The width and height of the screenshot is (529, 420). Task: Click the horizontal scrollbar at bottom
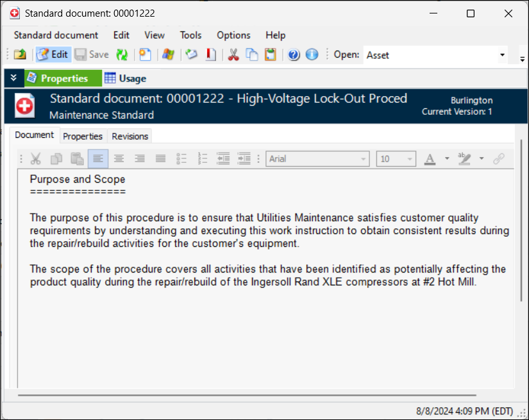[247, 395]
